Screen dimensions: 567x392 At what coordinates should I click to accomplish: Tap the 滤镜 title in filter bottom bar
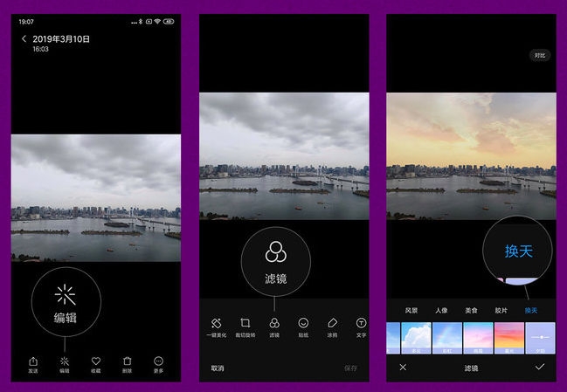471,368
